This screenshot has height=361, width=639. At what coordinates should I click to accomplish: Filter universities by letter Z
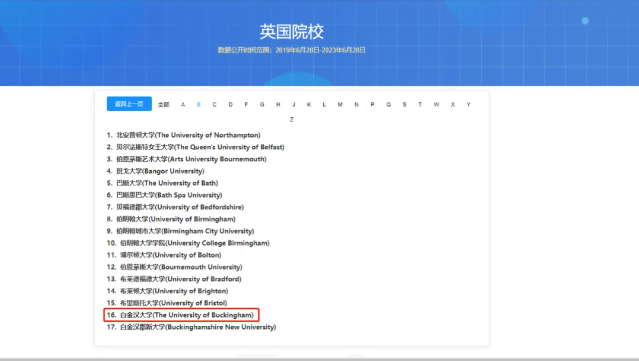(x=291, y=119)
